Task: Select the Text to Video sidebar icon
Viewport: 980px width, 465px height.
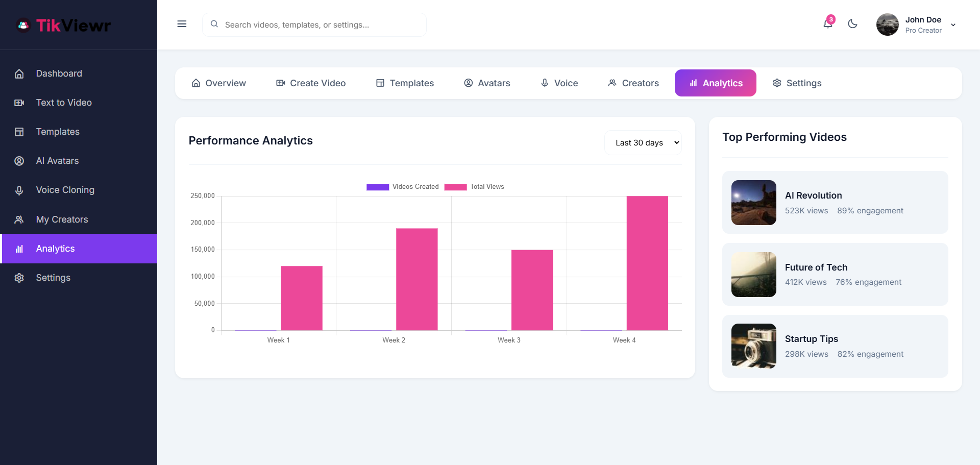Action: (19, 103)
